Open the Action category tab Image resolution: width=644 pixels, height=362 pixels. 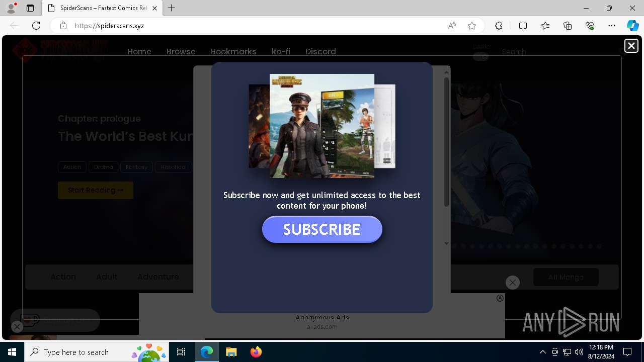pos(63,277)
